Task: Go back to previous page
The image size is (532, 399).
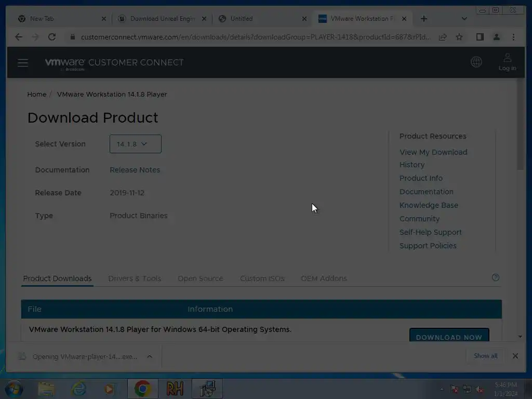Action: tap(19, 37)
